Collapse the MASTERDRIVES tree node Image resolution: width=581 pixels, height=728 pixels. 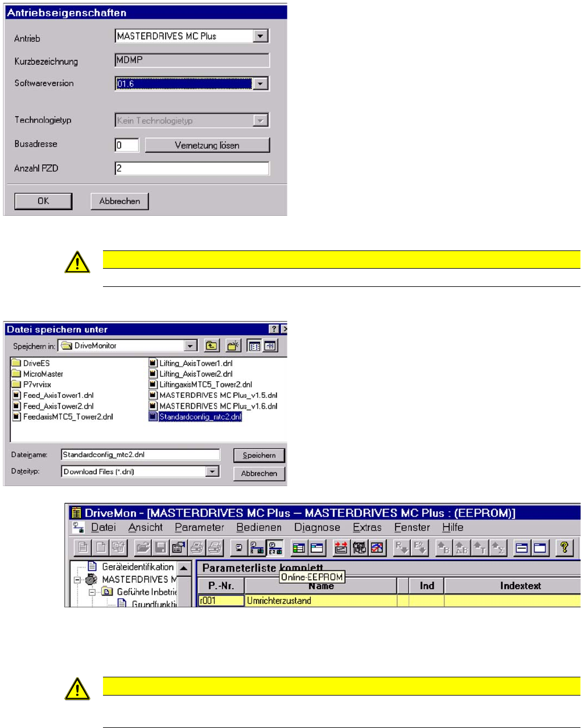tap(77, 580)
